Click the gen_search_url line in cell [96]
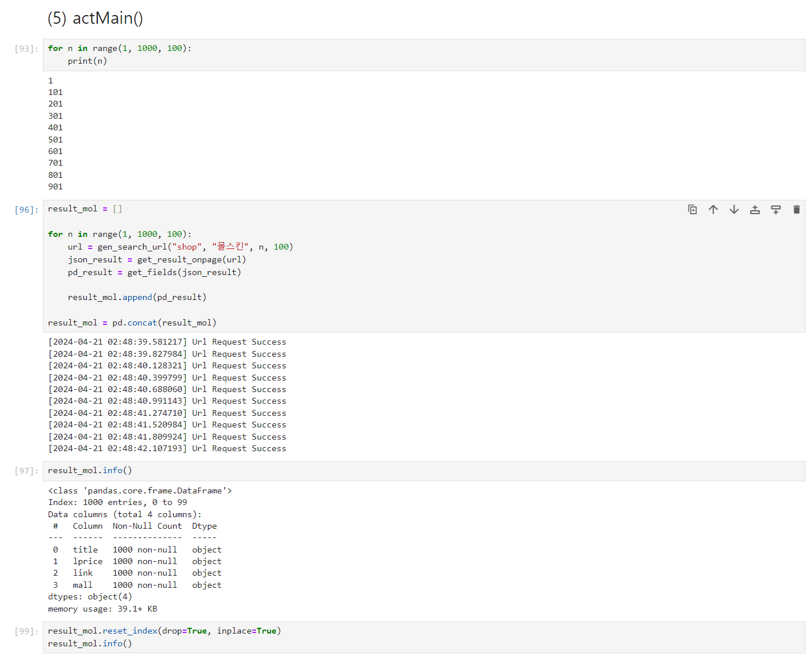The image size is (812, 655). click(180, 247)
